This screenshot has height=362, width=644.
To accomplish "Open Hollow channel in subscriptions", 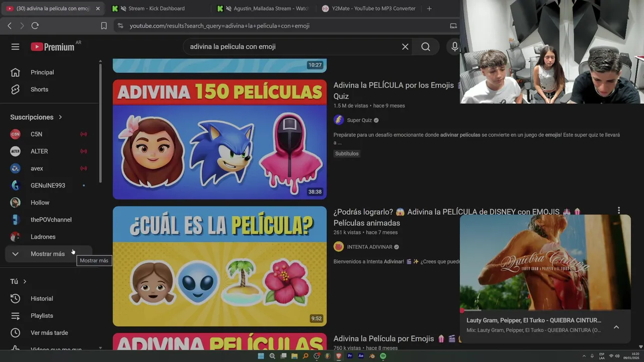I will 49,203.
